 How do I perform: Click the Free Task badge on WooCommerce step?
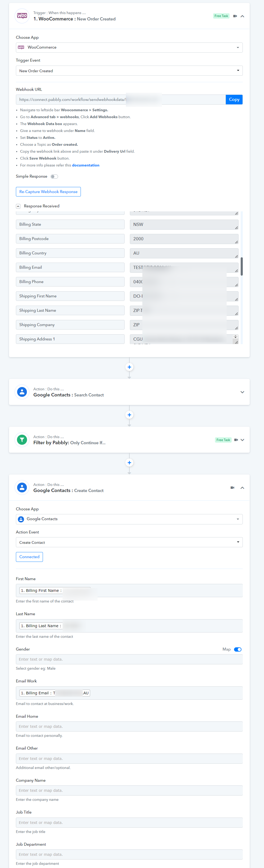[221, 16]
